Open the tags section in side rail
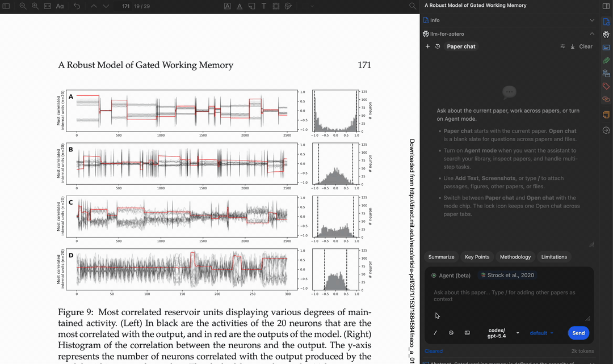613x364 pixels. tap(606, 86)
